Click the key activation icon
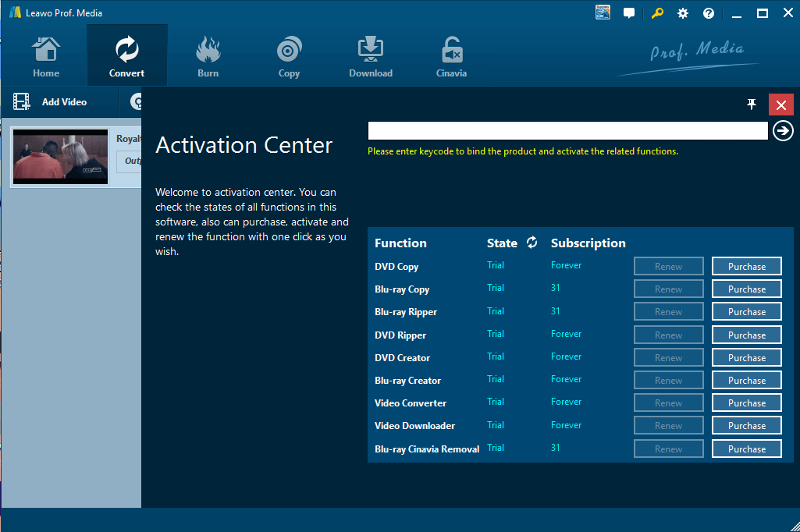The image size is (800, 532). click(x=657, y=12)
